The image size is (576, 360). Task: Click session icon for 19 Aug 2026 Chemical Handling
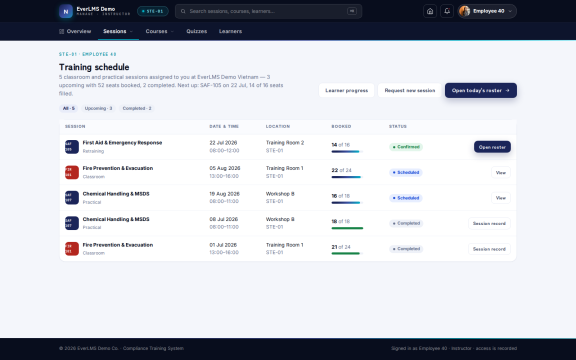72,198
